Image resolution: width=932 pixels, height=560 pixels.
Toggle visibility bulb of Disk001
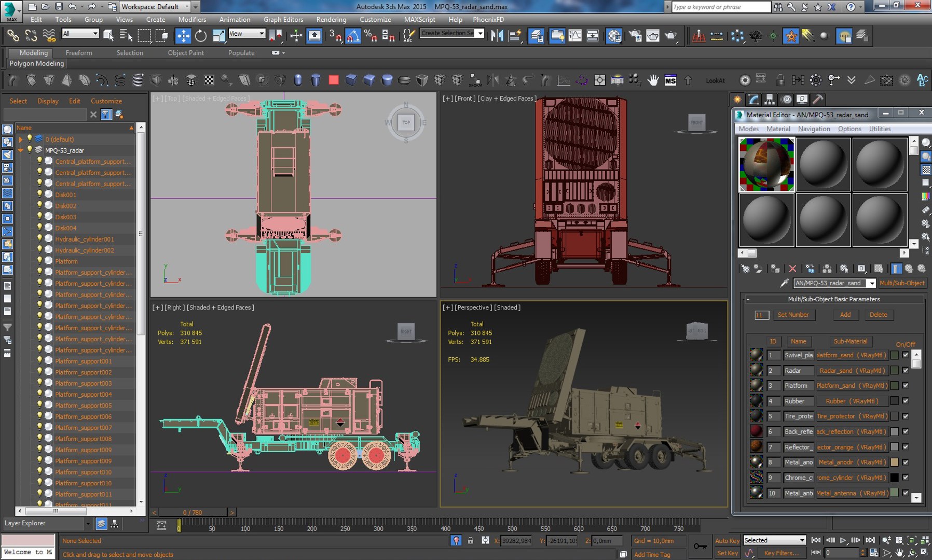(x=39, y=194)
